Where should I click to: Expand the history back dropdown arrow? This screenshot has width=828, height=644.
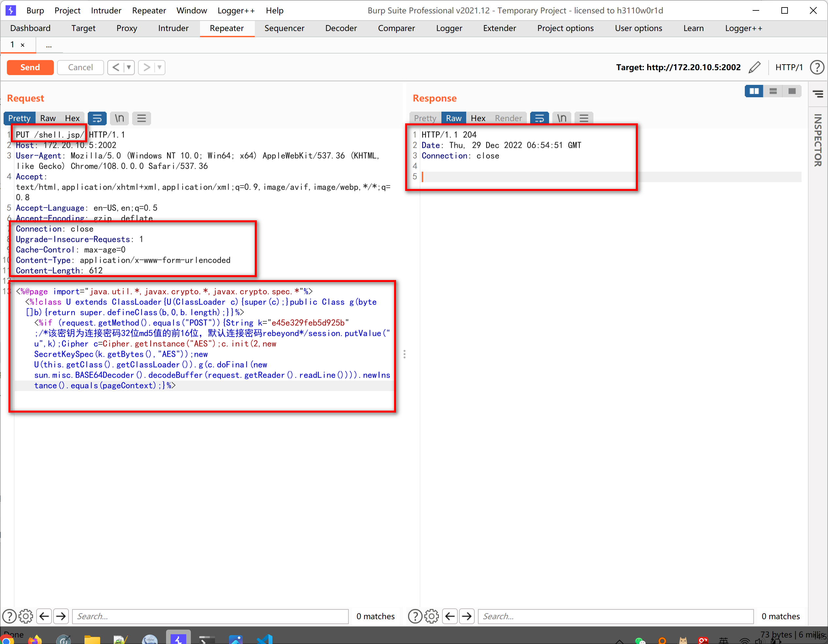129,67
